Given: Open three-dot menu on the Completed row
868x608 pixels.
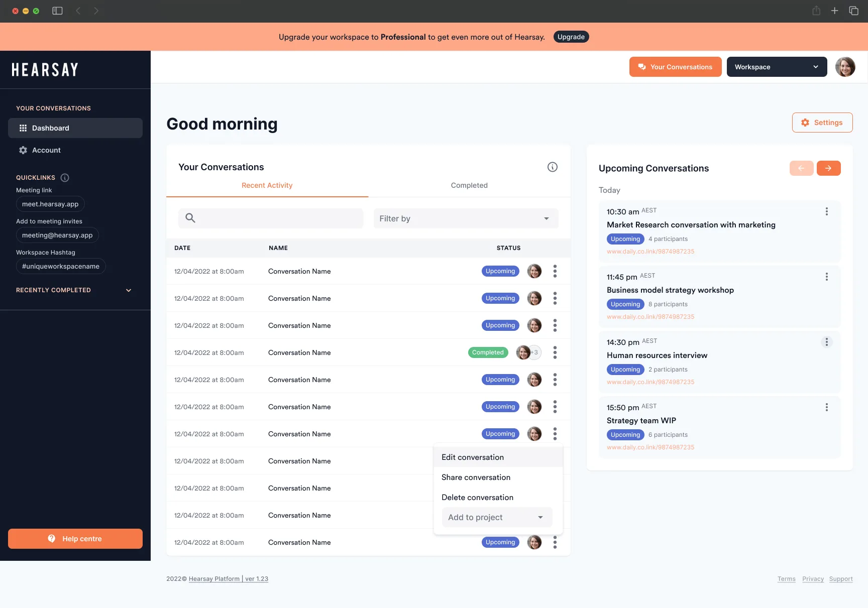Looking at the screenshot, I should (555, 352).
